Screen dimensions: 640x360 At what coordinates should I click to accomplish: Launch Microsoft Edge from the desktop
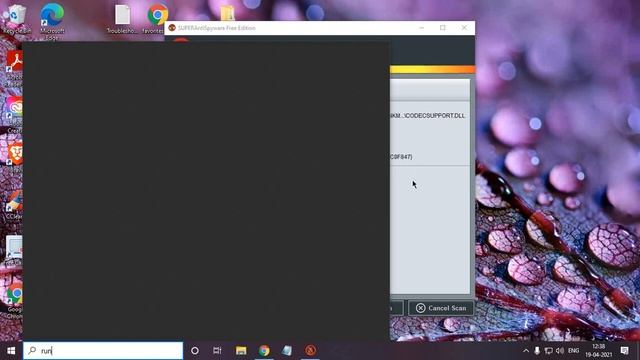[x=52, y=20]
